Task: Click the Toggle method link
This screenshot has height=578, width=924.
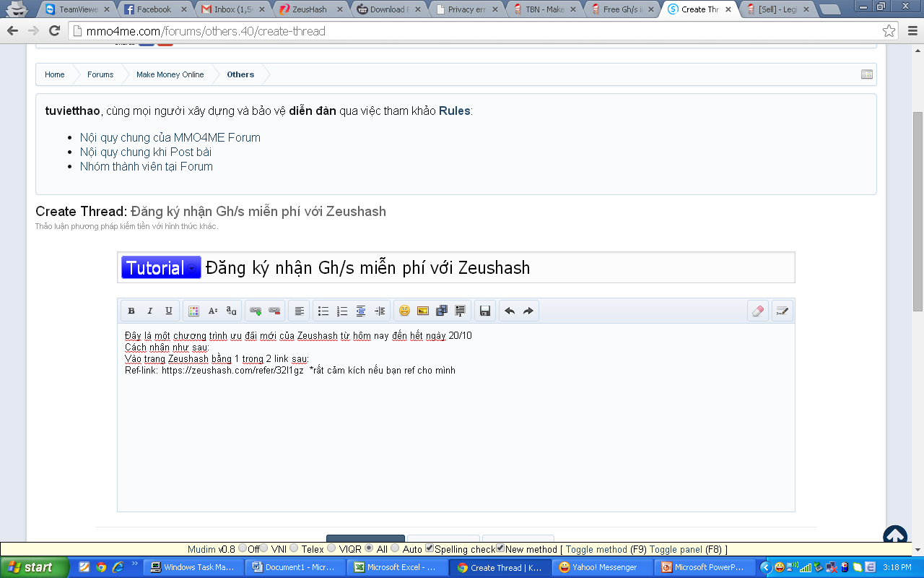Action: click(x=596, y=549)
